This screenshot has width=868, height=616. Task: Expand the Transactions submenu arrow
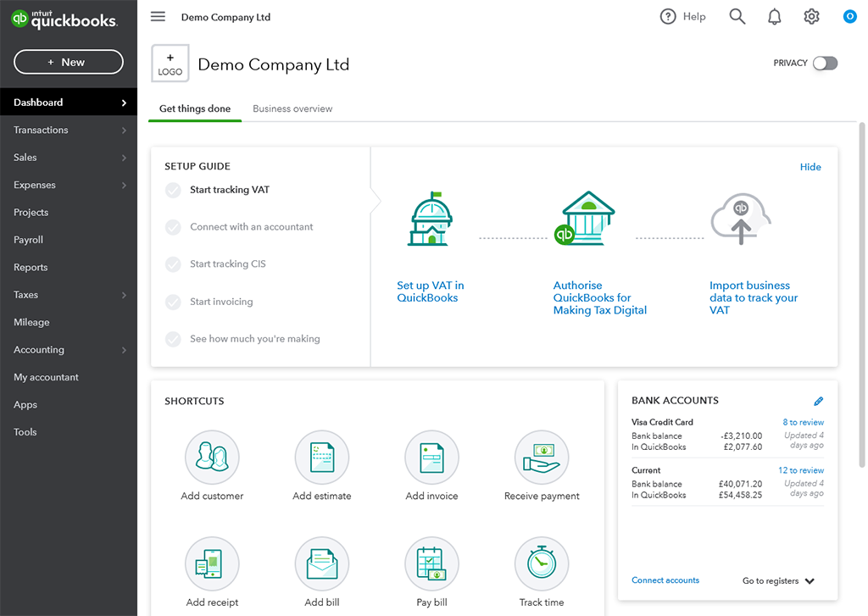(x=124, y=130)
